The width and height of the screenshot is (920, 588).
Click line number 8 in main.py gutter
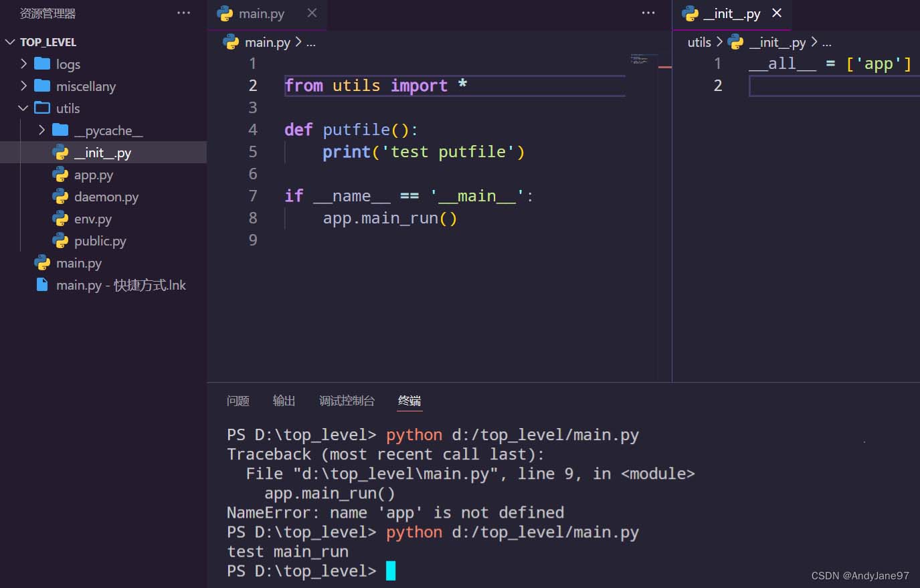point(252,218)
